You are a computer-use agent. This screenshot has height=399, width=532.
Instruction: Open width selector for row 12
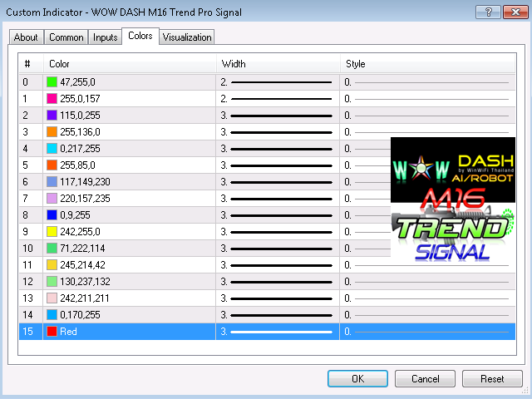tap(278, 282)
